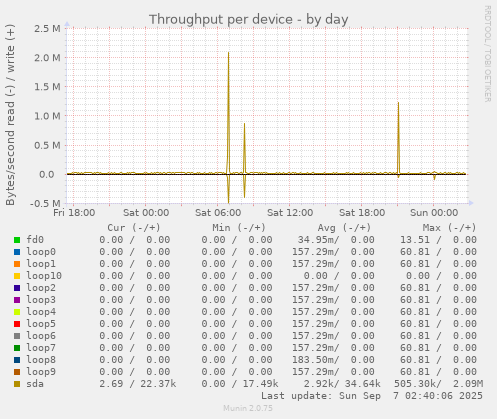The height and width of the screenshot is (419, 497).
Task: Click the loop1 orange legend swatch
Action: [x=17, y=264]
